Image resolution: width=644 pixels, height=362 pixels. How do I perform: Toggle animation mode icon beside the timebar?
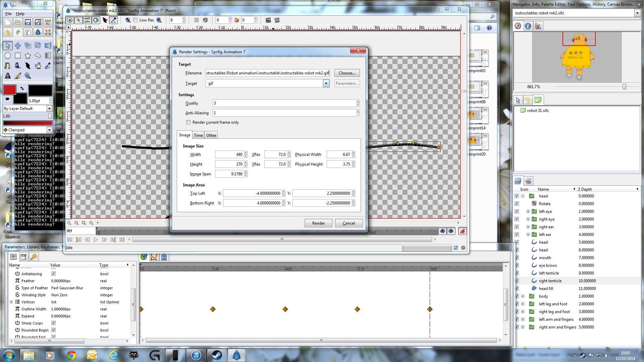click(x=462, y=231)
